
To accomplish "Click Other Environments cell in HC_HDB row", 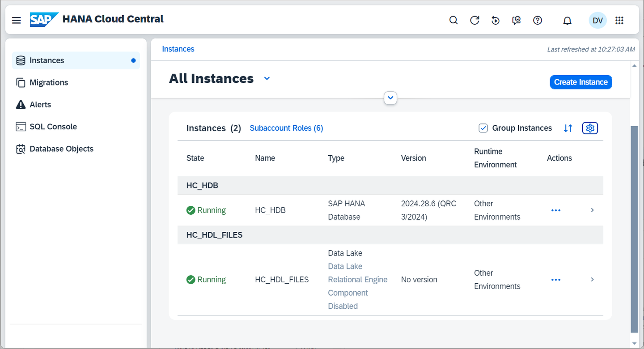I will pyautogui.click(x=497, y=210).
